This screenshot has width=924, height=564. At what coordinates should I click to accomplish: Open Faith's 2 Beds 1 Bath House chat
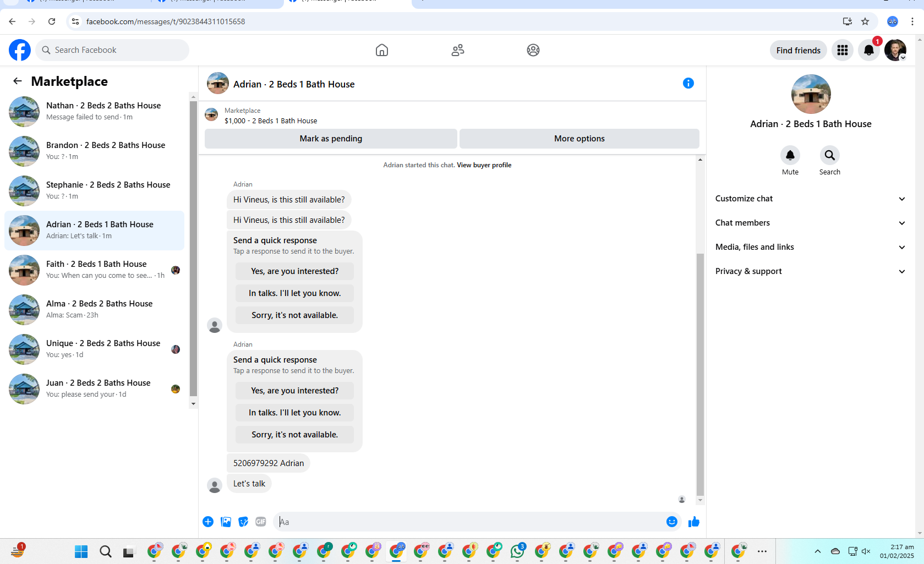(x=95, y=270)
